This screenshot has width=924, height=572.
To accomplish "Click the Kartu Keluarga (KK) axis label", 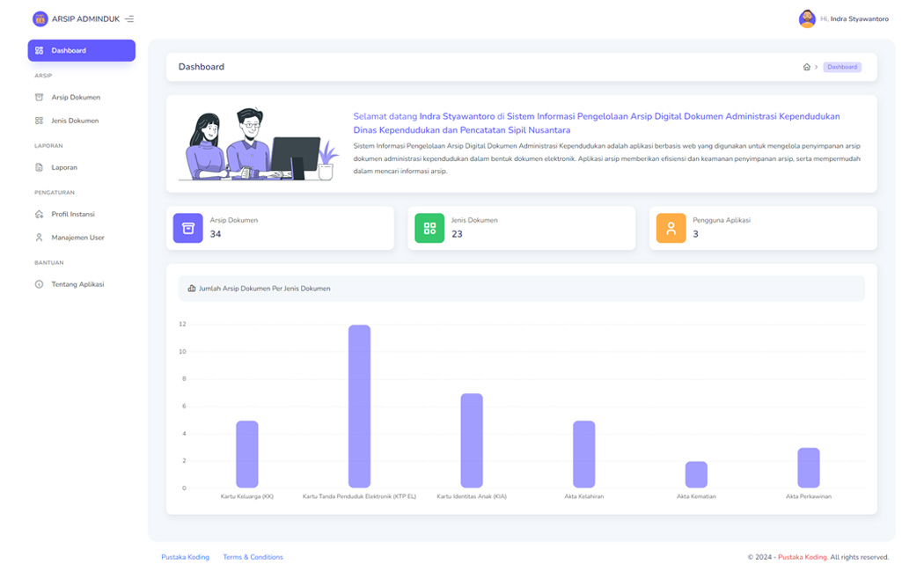I will point(247,496).
